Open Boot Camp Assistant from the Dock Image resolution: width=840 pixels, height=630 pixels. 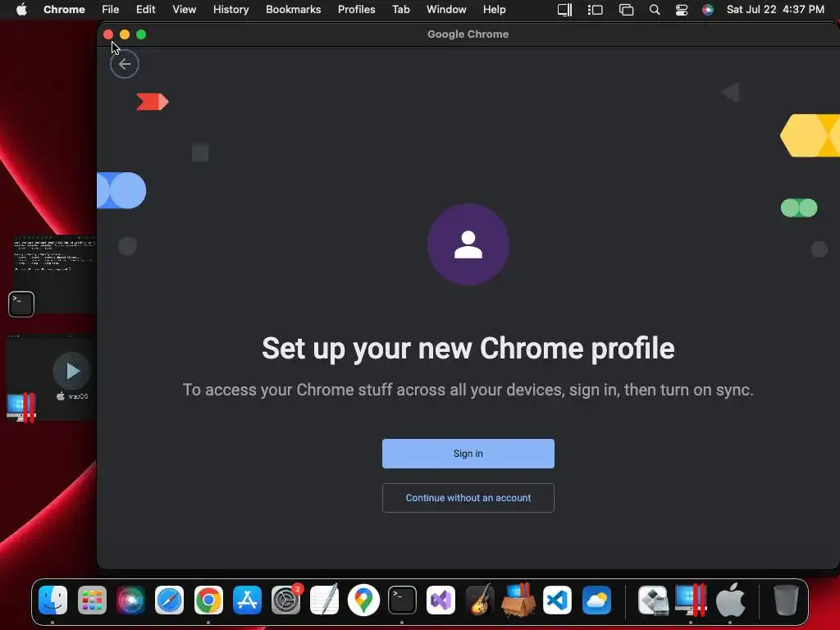point(653,600)
